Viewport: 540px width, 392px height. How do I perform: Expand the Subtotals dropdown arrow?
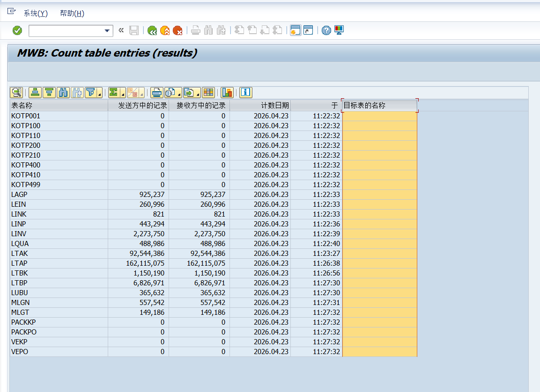pyautogui.click(x=141, y=93)
